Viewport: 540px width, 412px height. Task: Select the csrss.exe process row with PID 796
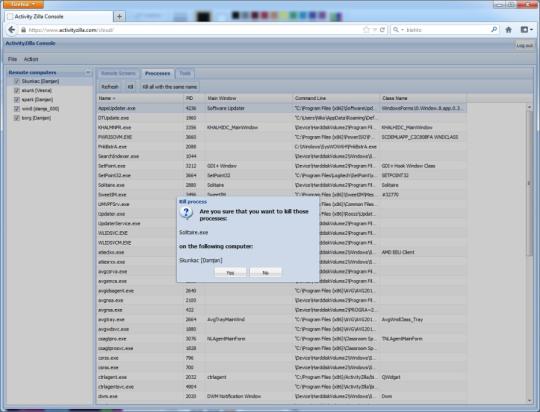coord(281,358)
